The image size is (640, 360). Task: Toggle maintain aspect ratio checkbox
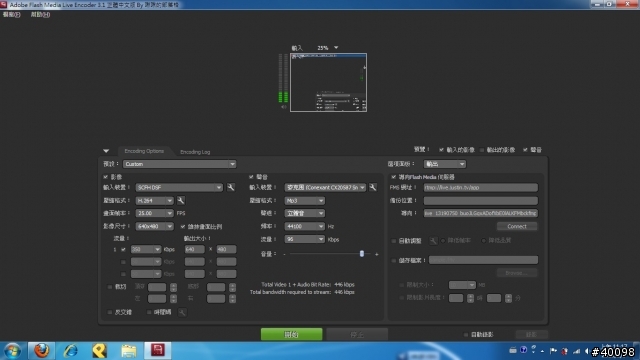coord(183,227)
